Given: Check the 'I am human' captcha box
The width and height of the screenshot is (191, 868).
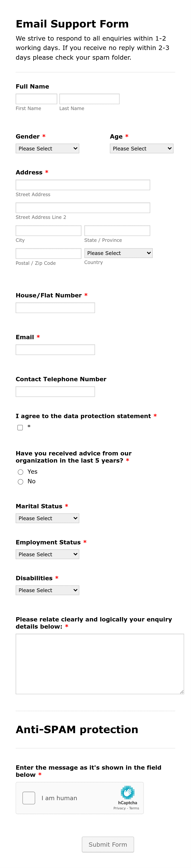Looking at the screenshot, I should pos(29,798).
